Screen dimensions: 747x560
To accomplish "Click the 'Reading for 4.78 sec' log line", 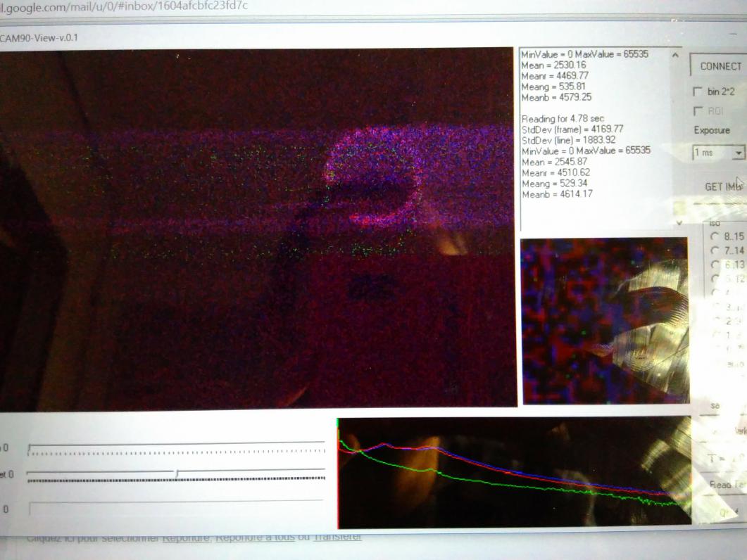I will pos(563,119).
